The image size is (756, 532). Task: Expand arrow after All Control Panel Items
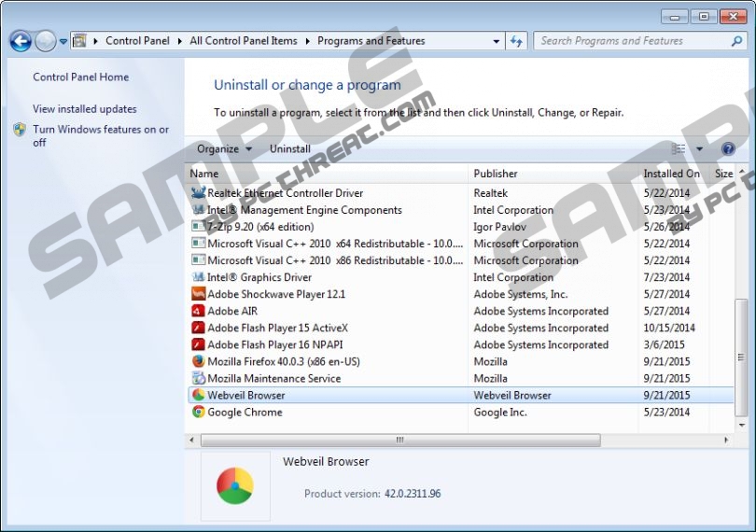(x=308, y=41)
